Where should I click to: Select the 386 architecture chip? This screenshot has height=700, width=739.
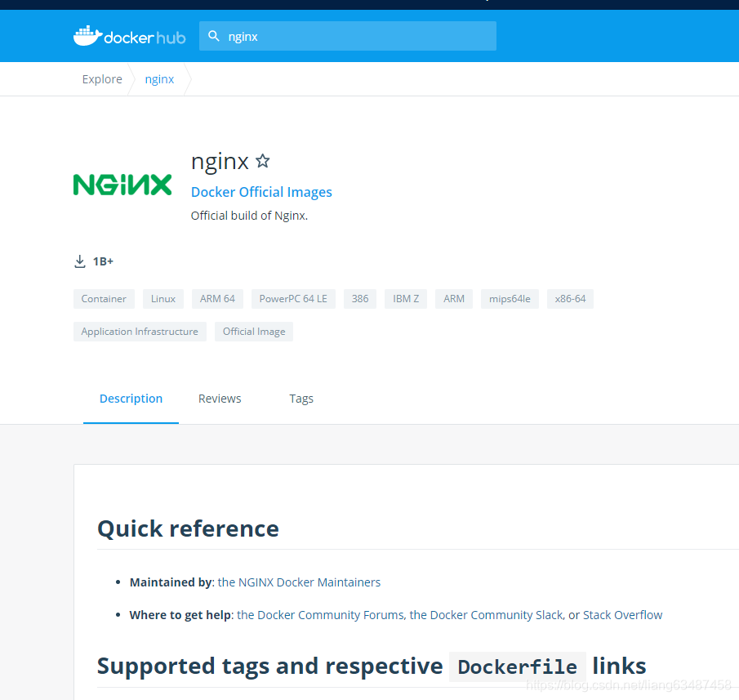click(360, 299)
